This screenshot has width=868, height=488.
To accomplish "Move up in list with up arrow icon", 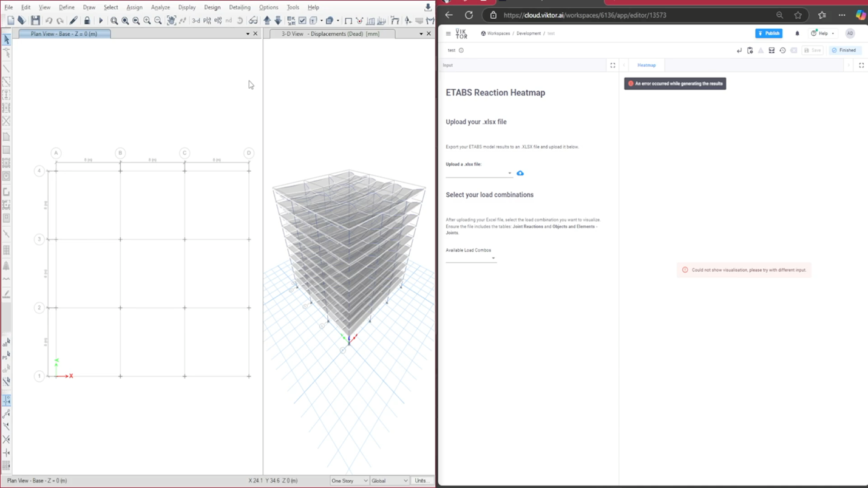I will (x=267, y=21).
